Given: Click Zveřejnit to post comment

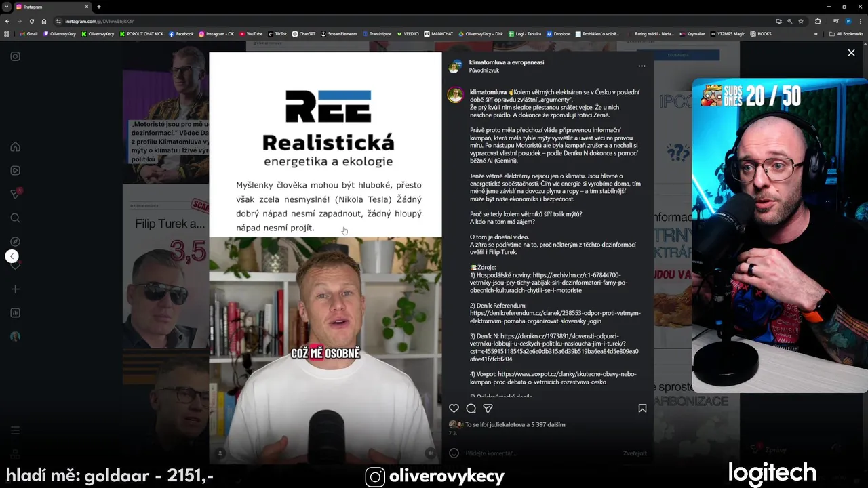Looking at the screenshot, I should [x=635, y=453].
